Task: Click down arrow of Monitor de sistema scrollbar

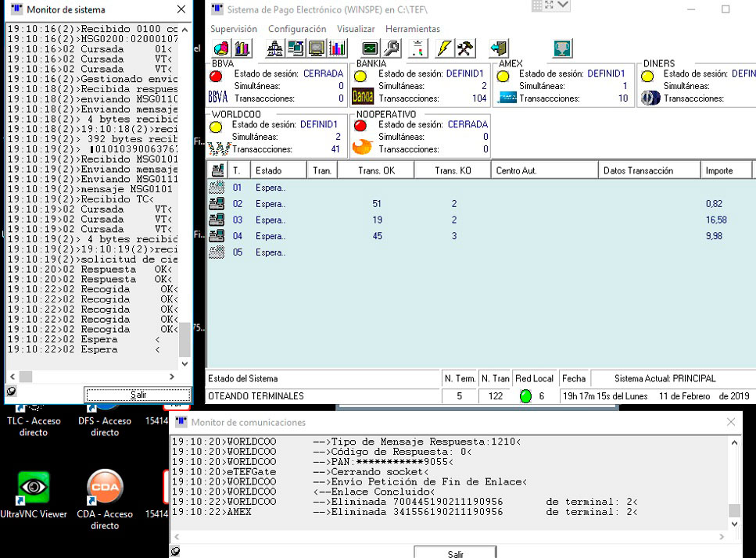Action: [x=185, y=364]
